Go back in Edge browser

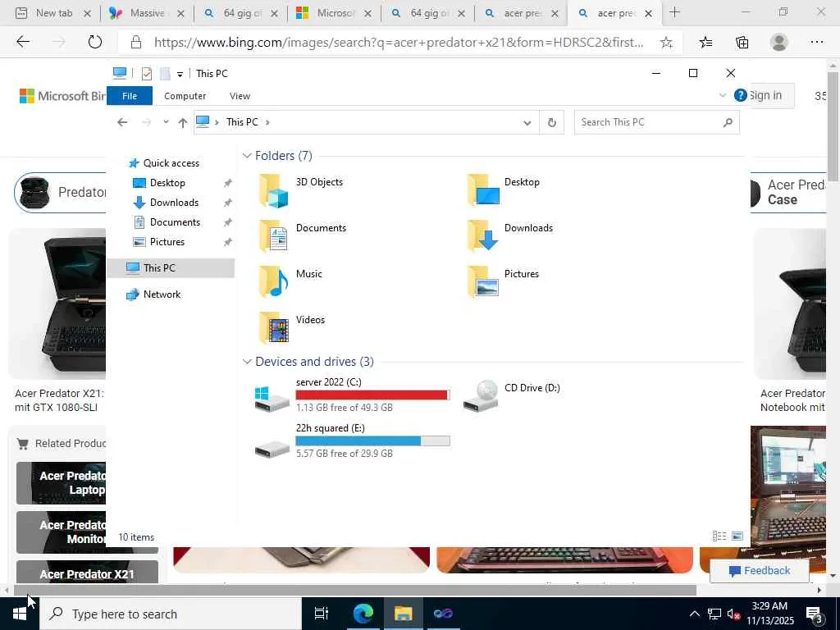pos(23,42)
